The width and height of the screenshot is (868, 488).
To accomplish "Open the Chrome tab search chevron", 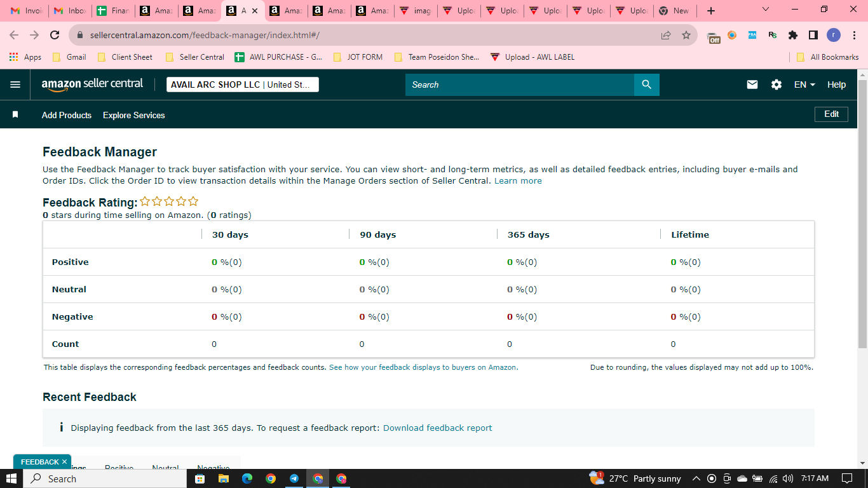I will pyautogui.click(x=765, y=10).
